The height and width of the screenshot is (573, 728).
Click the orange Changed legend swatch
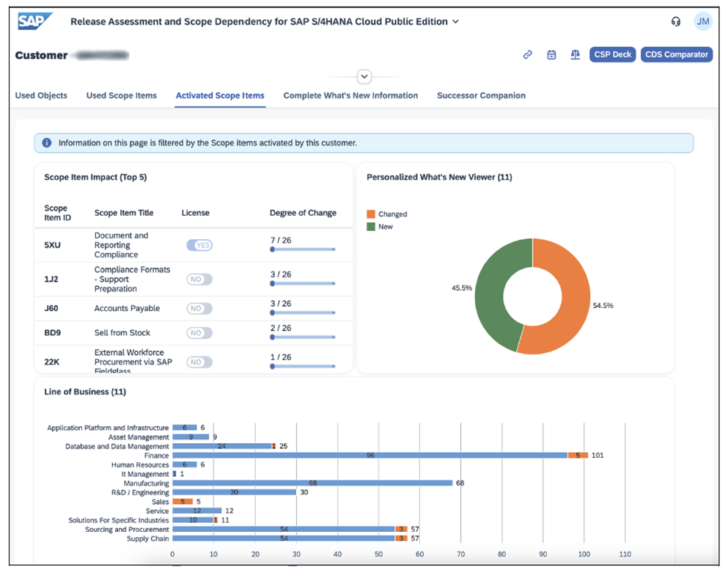click(x=371, y=213)
